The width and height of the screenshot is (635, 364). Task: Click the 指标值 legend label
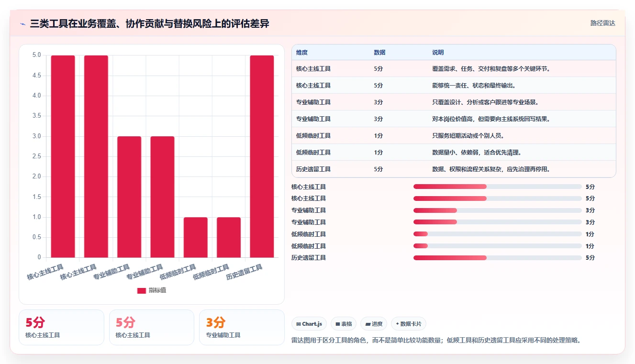pos(157,290)
